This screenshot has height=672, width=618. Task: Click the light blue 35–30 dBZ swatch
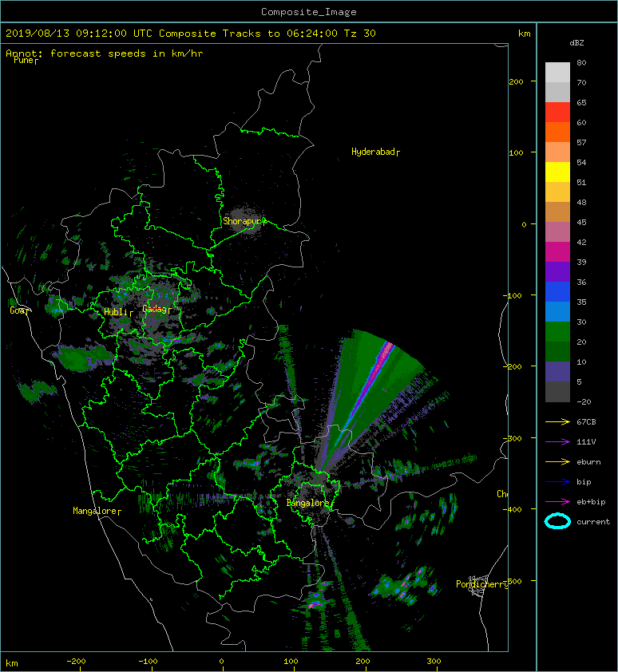coord(557,311)
